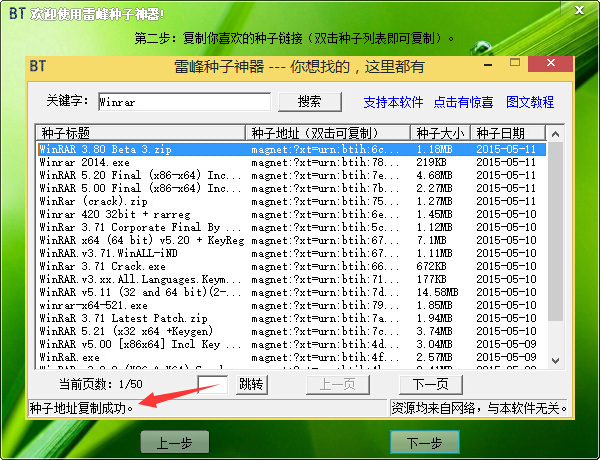This screenshot has width=600, height=460.
Task: Minimize the 雷峰种子神器 inner window
Action: [x=488, y=64]
